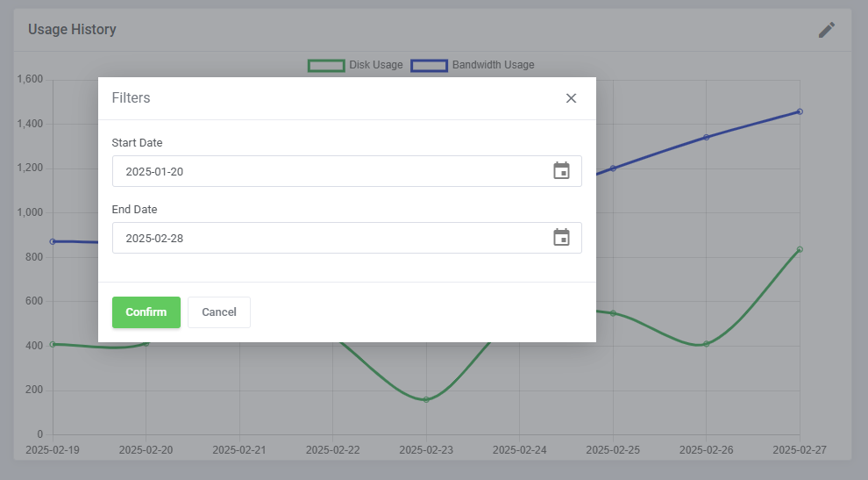868x480 pixels.
Task: Click the pencil edit icon in Usage History
Action: (x=827, y=30)
